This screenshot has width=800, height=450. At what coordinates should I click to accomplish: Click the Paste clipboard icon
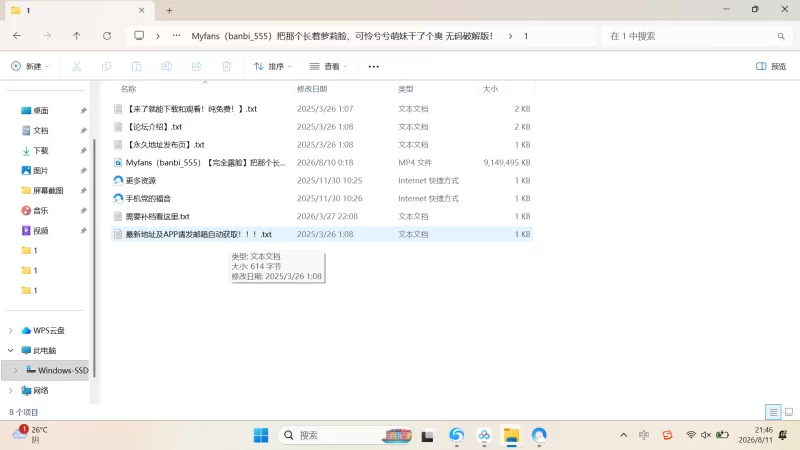click(x=136, y=66)
